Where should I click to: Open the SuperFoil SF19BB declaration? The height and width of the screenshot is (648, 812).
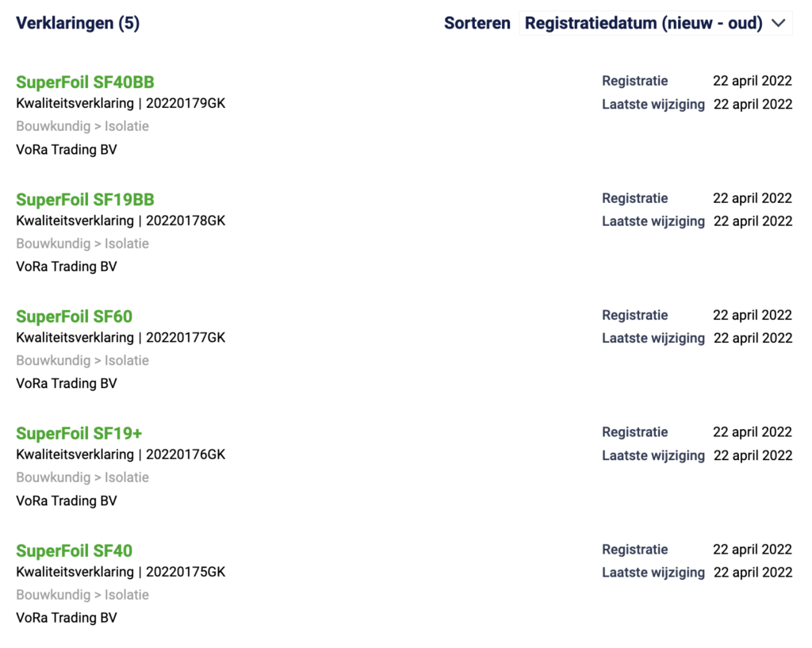(x=85, y=199)
